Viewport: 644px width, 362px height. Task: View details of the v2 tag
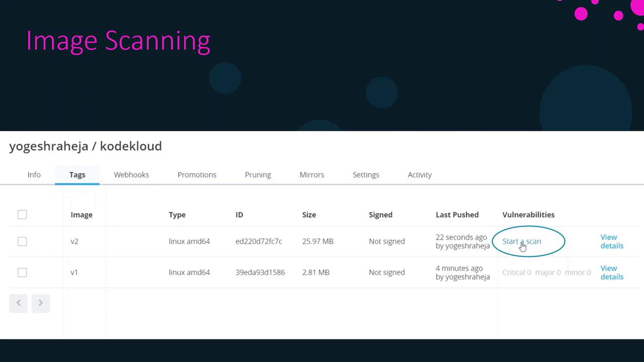click(x=611, y=241)
